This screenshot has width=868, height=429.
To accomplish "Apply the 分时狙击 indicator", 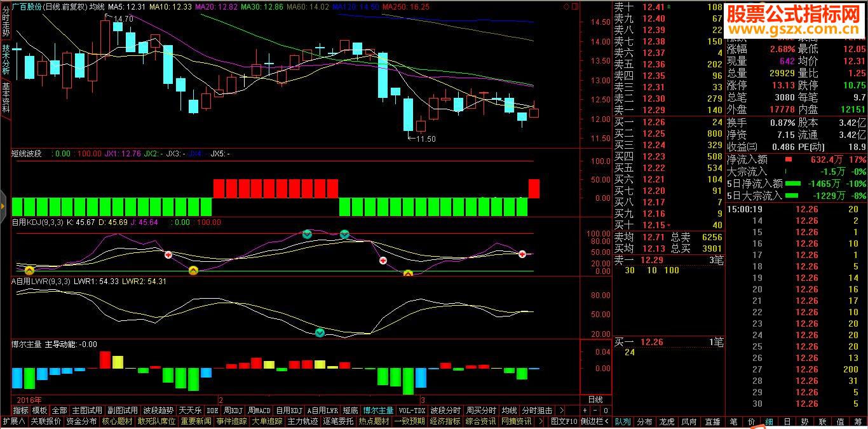I will tap(537, 411).
